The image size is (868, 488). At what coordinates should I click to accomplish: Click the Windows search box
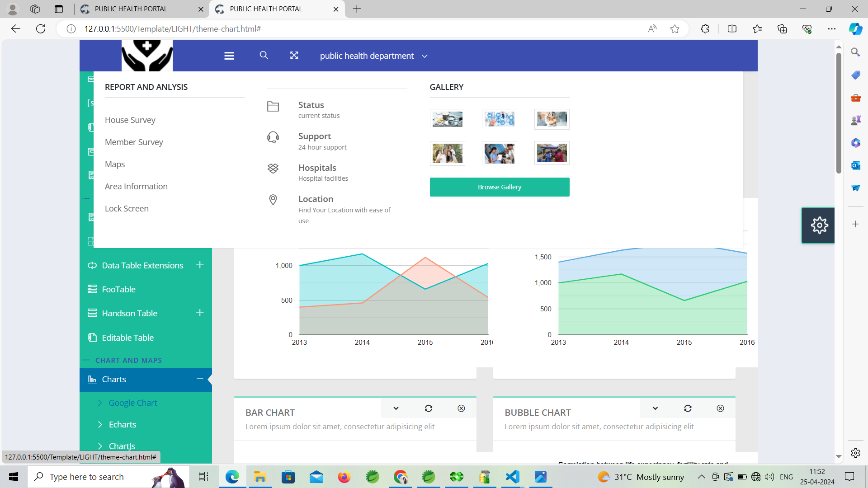coord(108,477)
